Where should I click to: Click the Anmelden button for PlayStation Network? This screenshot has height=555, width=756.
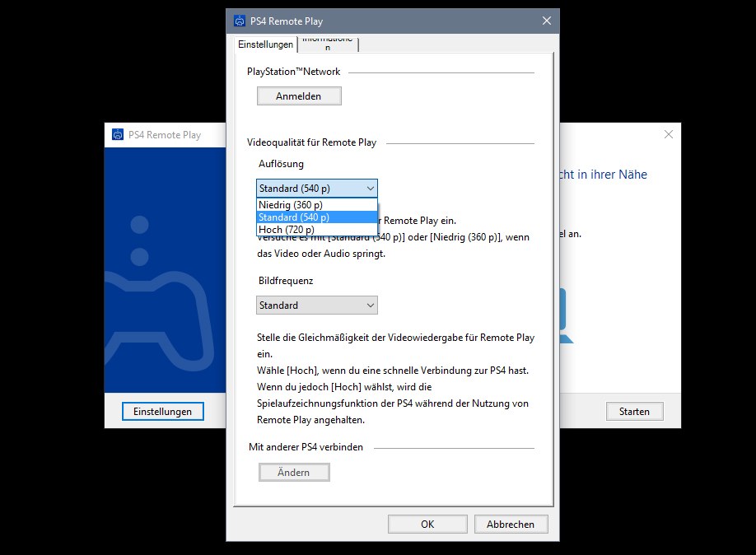tap(299, 96)
